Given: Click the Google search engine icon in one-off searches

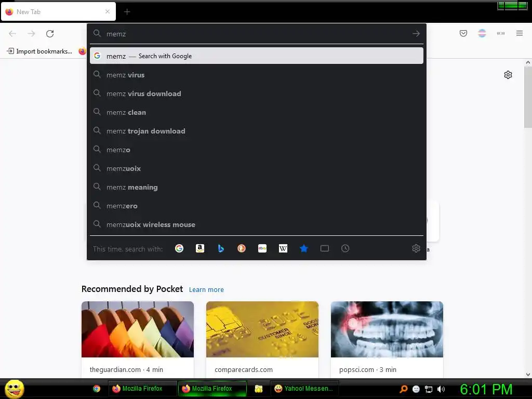Looking at the screenshot, I should (x=179, y=249).
